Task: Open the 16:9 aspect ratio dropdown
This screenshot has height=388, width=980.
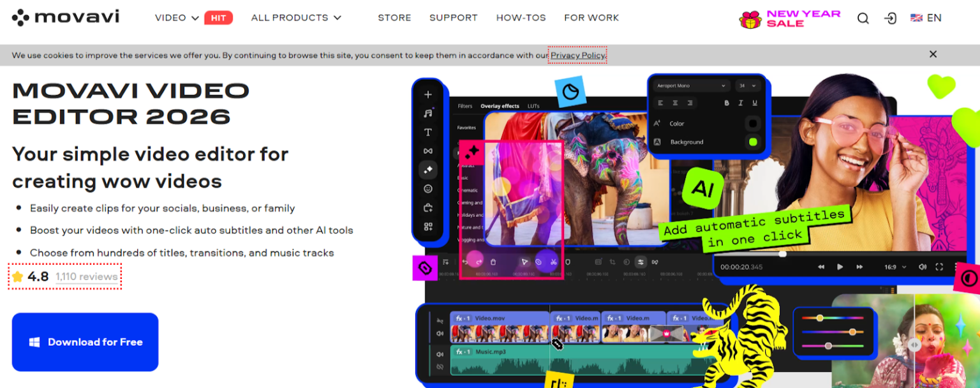Action: pos(895,267)
